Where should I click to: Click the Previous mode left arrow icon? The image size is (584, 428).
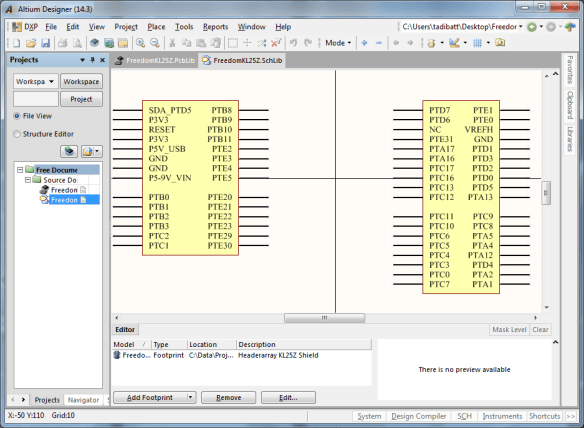coord(396,43)
